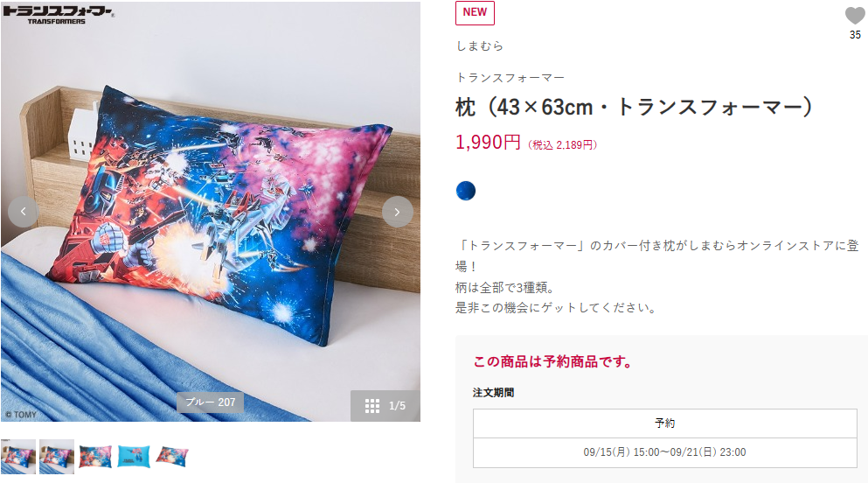868x483 pixels.
Task: Select the blue color swatch
Action: click(x=466, y=191)
